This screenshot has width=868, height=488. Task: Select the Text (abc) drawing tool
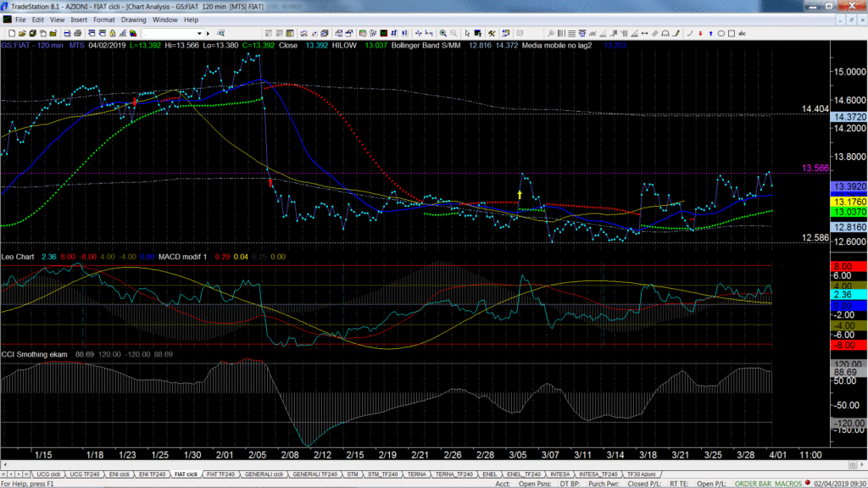pyautogui.click(x=742, y=33)
